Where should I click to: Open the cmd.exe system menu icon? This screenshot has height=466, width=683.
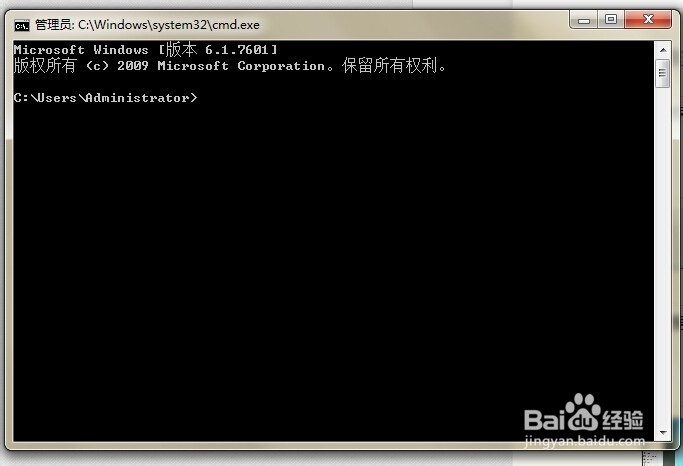click(x=22, y=25)
